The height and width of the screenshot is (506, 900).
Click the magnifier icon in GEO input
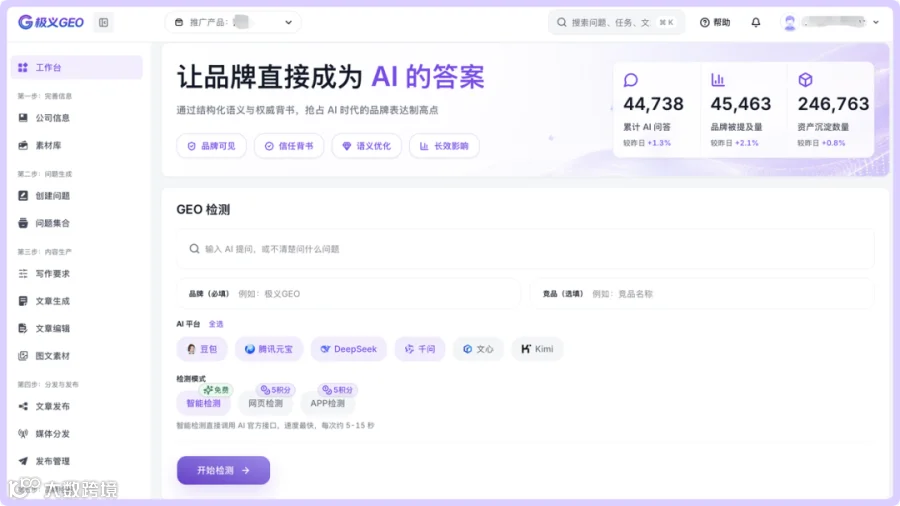pos(194,249)
